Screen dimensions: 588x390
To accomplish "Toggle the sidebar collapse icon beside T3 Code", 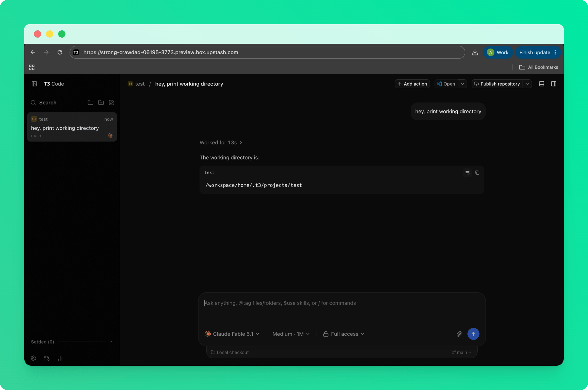I will tap(34, 84).
